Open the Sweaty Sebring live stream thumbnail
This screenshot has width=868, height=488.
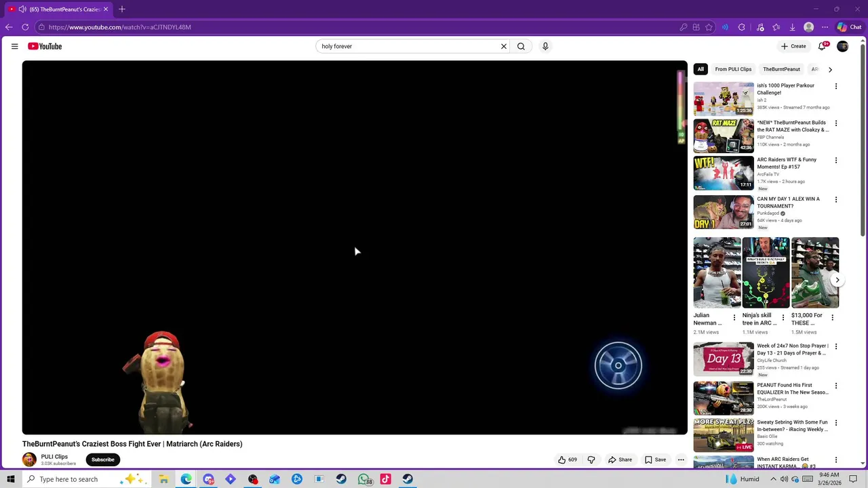tap(724, 435)
